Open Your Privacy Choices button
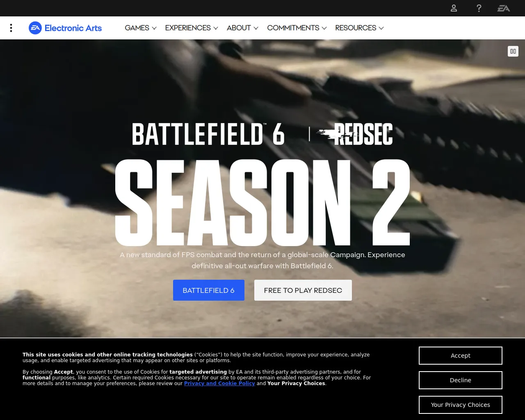This screenshot has width=525, height=420. (x=461, y=405)
